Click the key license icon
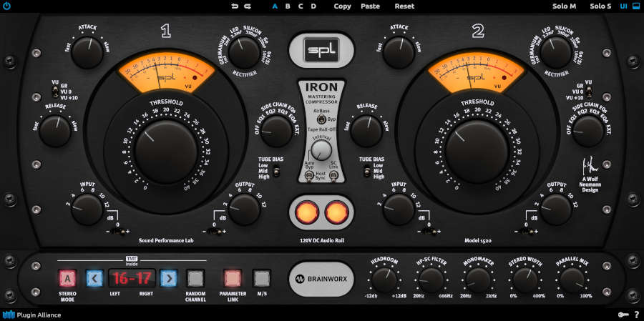The height and width of the screenshot is (321, 644). pos(623,315)
